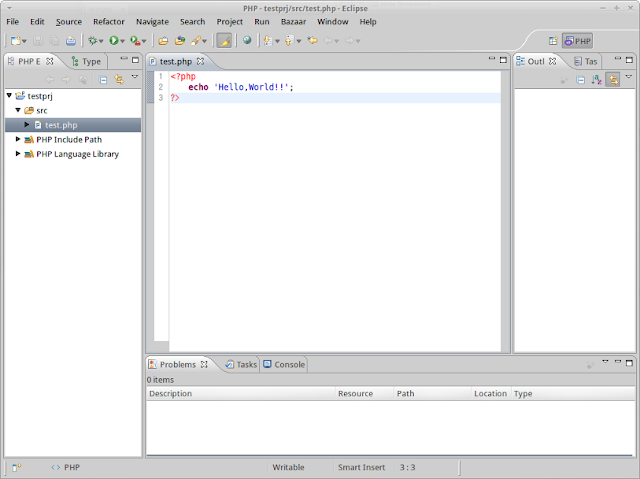Open the Debug dropdown arrow
640x479 pixels.
pos(101,41)
